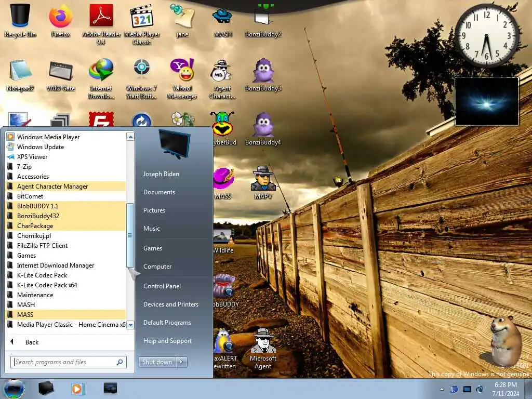Open Windows Media Player taskbar icon

[77, 389]
